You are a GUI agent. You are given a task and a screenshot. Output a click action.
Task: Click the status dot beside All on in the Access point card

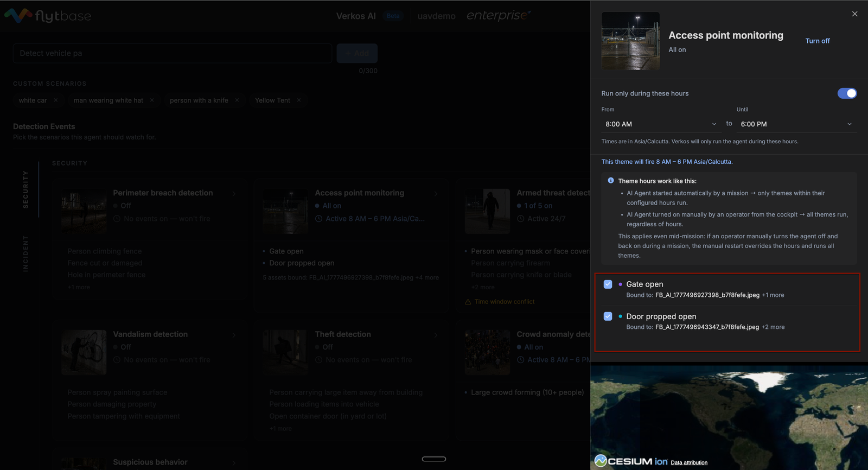tap(317, 206)
